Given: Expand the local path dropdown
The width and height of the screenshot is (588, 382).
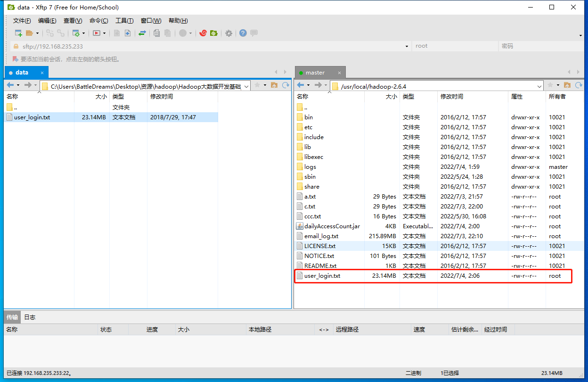Looking at the screenshot, I should [246, 86].
